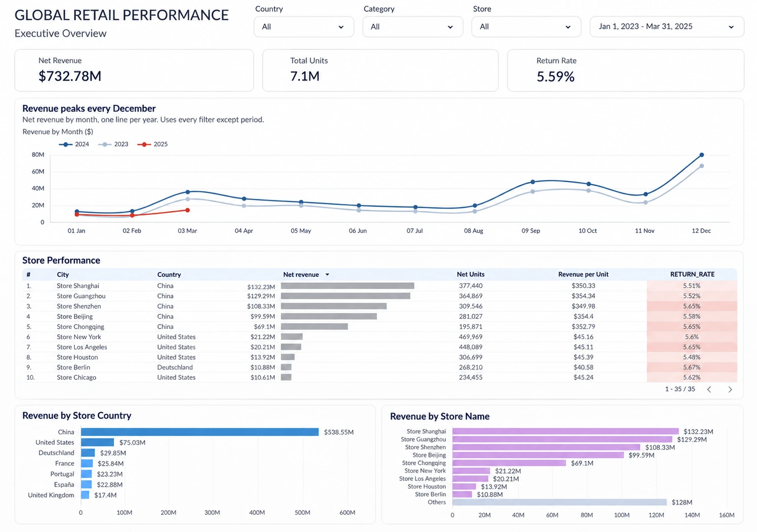Click the 12 Dec label on month axis
757x532 pixels.
(x=701, y=231)
